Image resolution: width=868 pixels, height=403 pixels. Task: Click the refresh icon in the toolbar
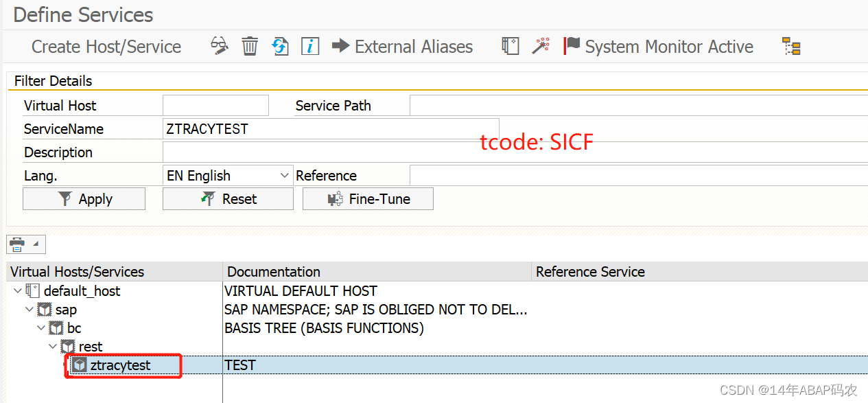[x=280, y=46]
